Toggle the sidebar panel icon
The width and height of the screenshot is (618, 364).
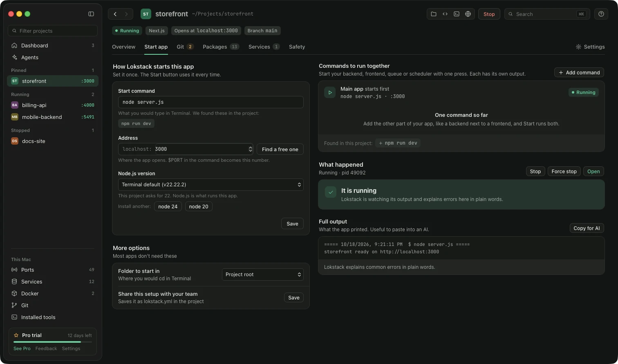coord(91,14)
